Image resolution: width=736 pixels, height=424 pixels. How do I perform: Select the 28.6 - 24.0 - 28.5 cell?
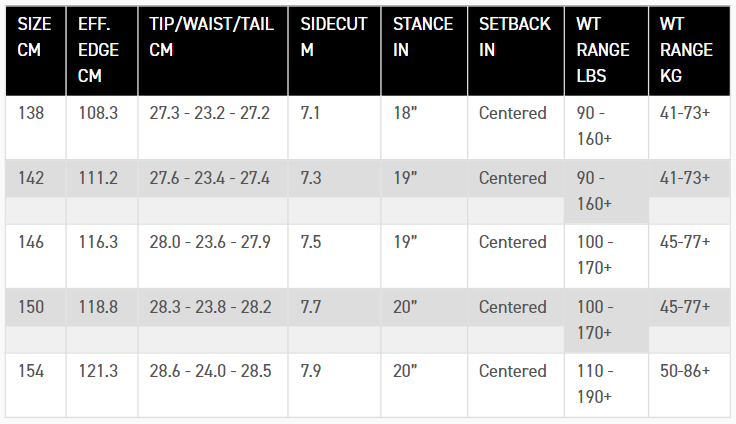[x=210, y=371]
